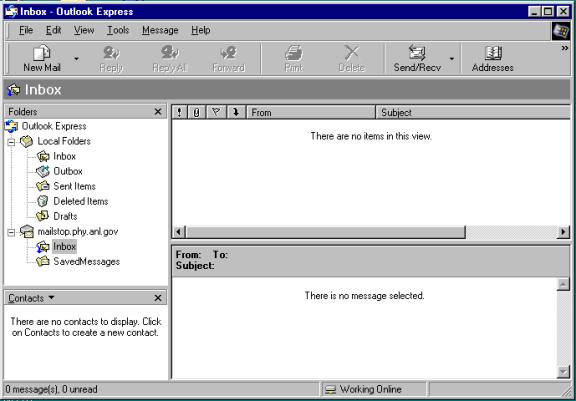The height and width of the screenshot is (401, 576).
Task: Click the Windows logo throbber icon
Action: 561,30
